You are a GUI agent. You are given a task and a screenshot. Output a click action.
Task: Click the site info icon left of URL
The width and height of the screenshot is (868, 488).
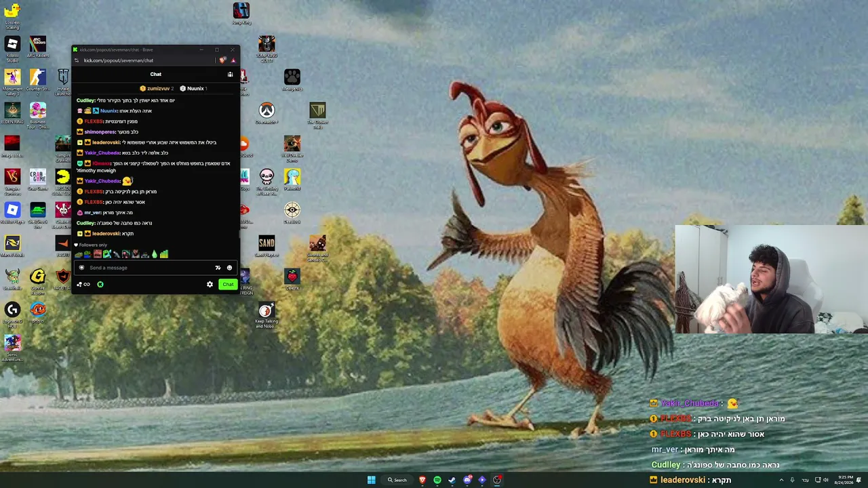(x=77, y=60)
